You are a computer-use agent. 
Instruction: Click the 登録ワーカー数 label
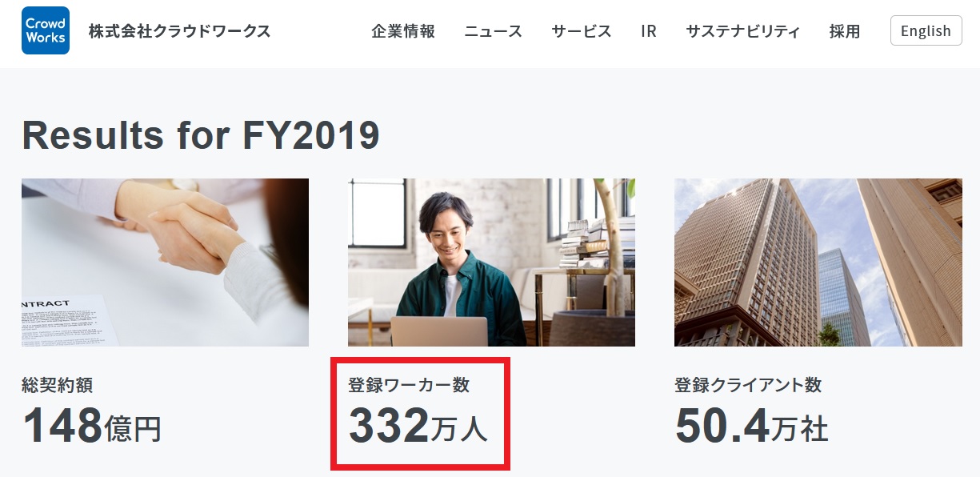(x=409, y=385)
